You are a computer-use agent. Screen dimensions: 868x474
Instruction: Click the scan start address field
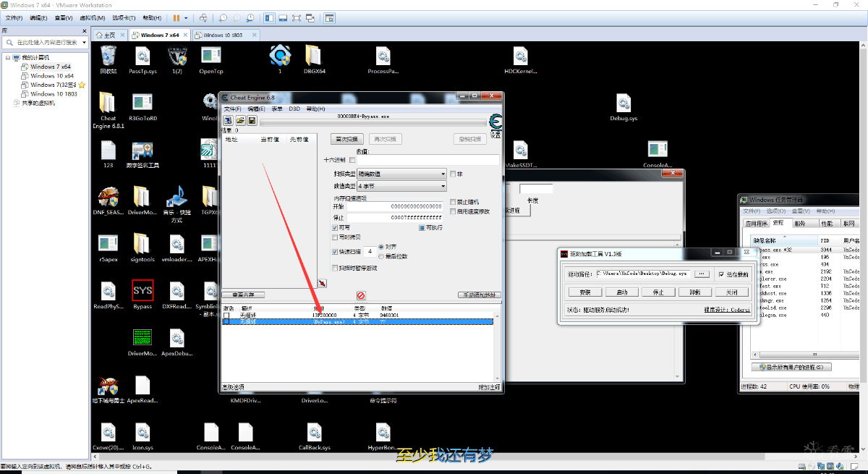tap(395, 206)
